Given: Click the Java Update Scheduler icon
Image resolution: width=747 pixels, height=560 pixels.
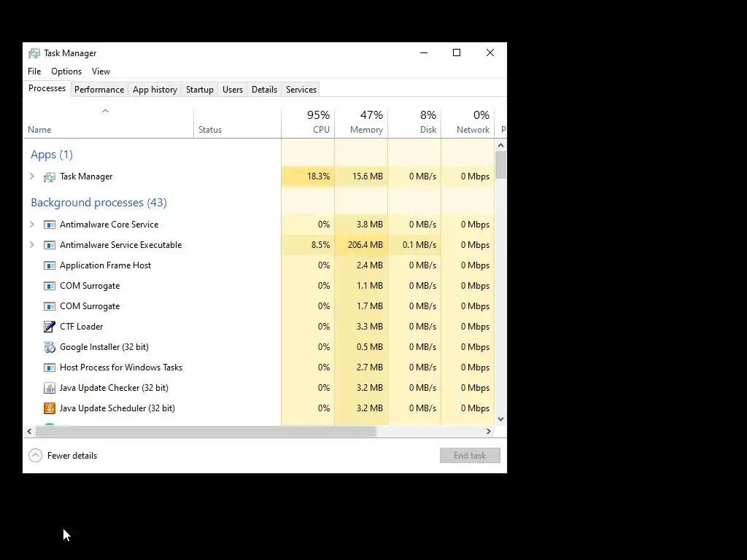Looking at the screenshot, I should (50, 408).
